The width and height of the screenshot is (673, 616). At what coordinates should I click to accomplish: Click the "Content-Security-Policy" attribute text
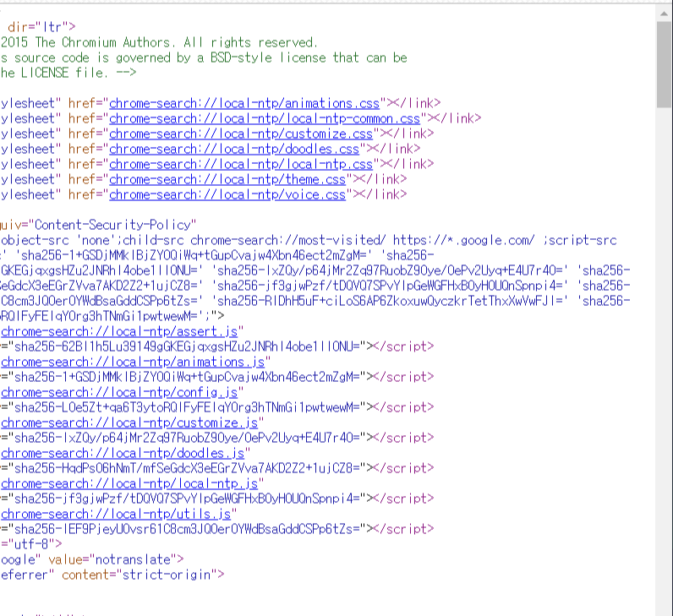pyautogui.click(x=115, y=226)
